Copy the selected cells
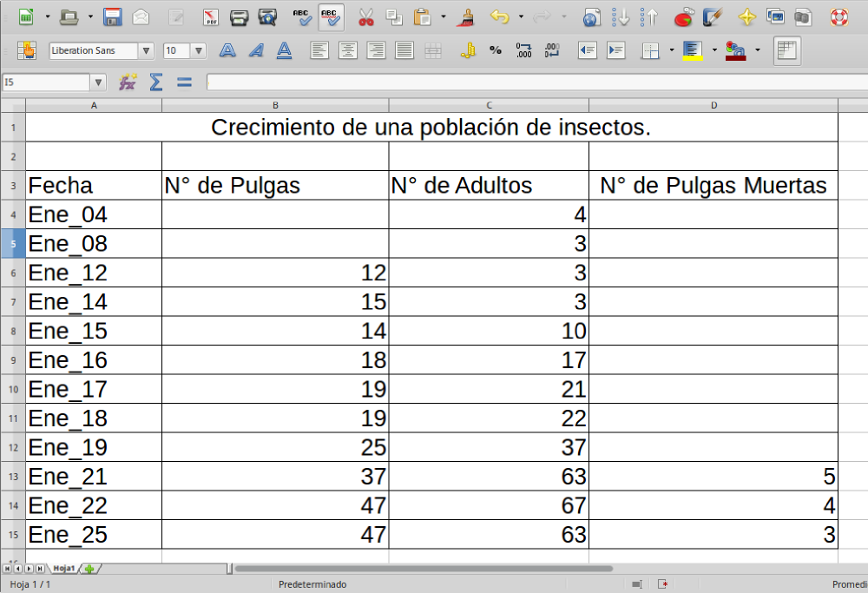This screenshot has height=593, width=868. 394,17
